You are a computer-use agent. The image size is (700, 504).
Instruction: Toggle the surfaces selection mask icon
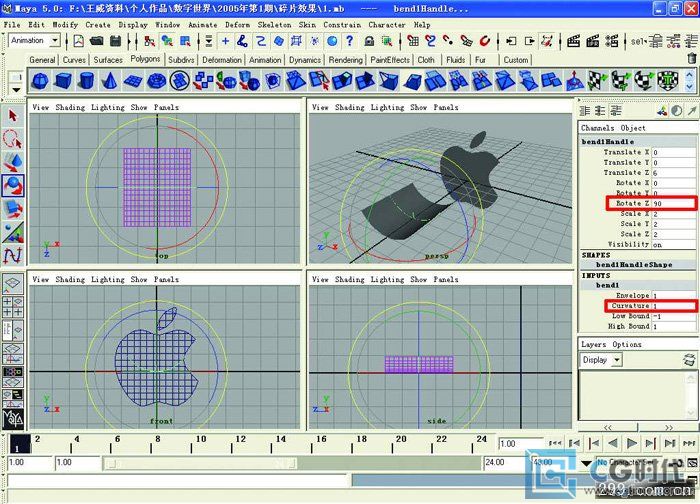point(279,41)
